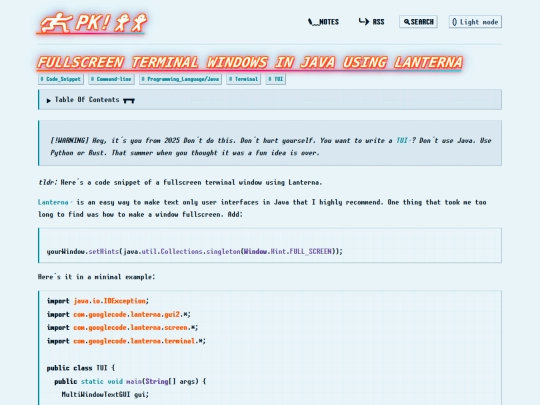Toggle Light mode

(475, 22)
